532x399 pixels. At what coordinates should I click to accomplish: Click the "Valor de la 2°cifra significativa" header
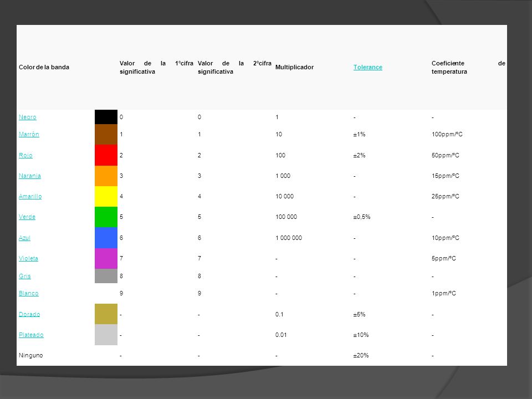click(234, 68)
